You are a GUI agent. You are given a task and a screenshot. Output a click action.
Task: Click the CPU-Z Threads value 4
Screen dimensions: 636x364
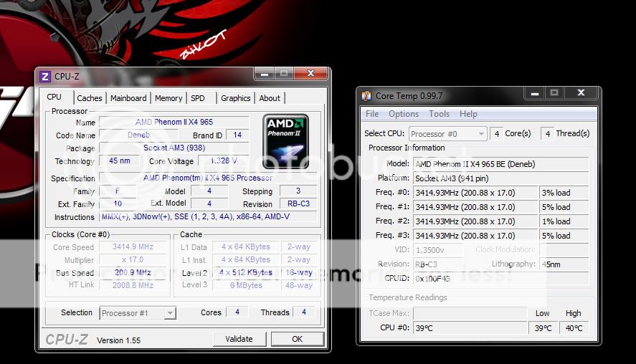[304, 312]
